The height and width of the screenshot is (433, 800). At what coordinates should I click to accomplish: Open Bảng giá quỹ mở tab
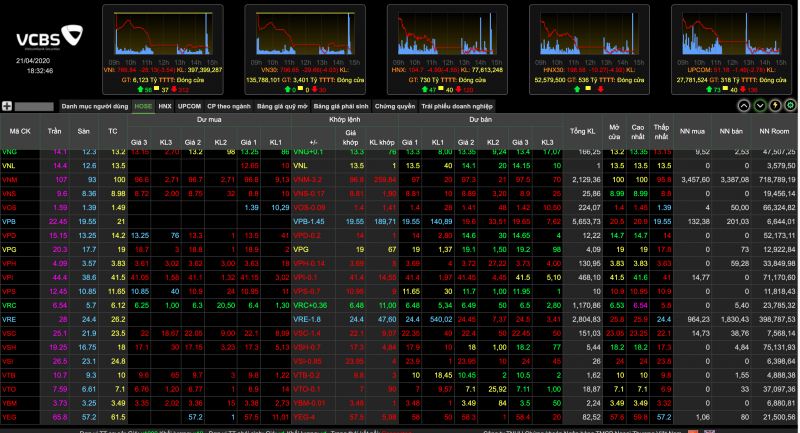coord(282,106)
